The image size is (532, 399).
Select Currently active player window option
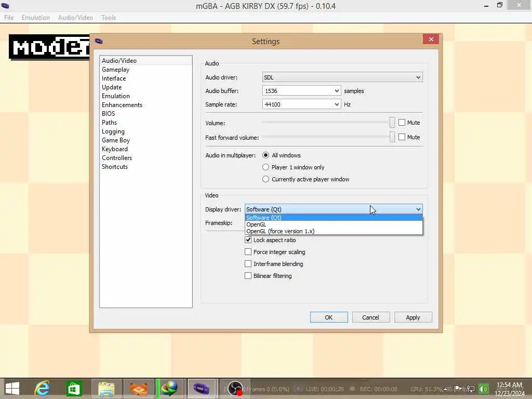(x=265, y=179)
